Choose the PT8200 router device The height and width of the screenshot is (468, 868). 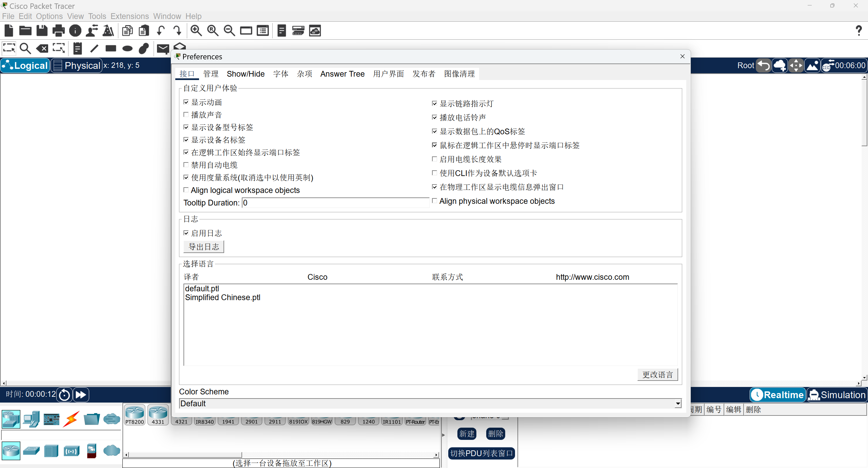click(135, 415)
